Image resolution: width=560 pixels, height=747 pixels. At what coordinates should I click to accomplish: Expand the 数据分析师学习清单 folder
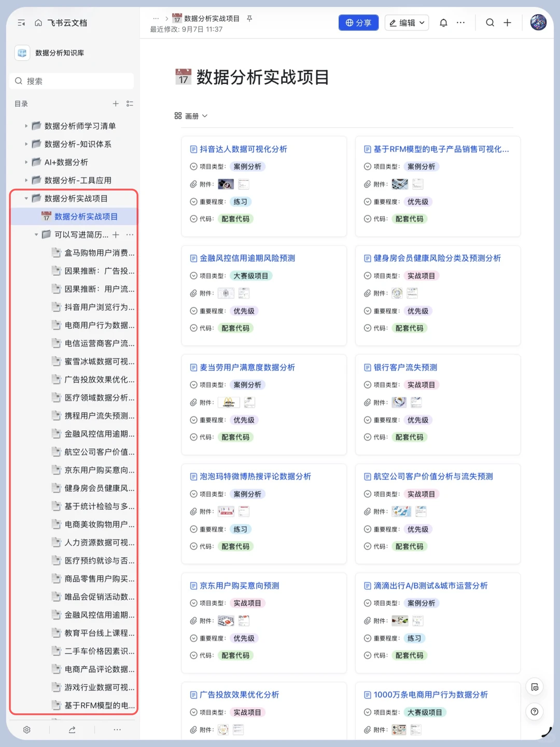tap(26, 126)
